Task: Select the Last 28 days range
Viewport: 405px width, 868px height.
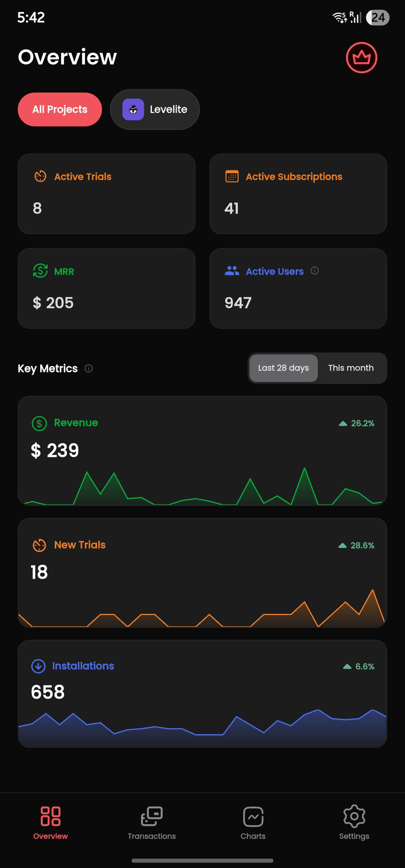Action: click(283, 368)
